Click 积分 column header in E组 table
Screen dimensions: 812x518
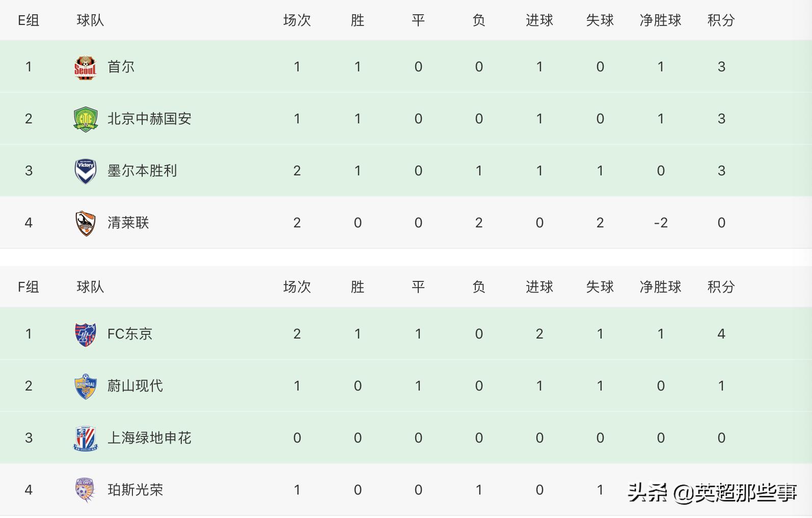[x=721, y=20]
